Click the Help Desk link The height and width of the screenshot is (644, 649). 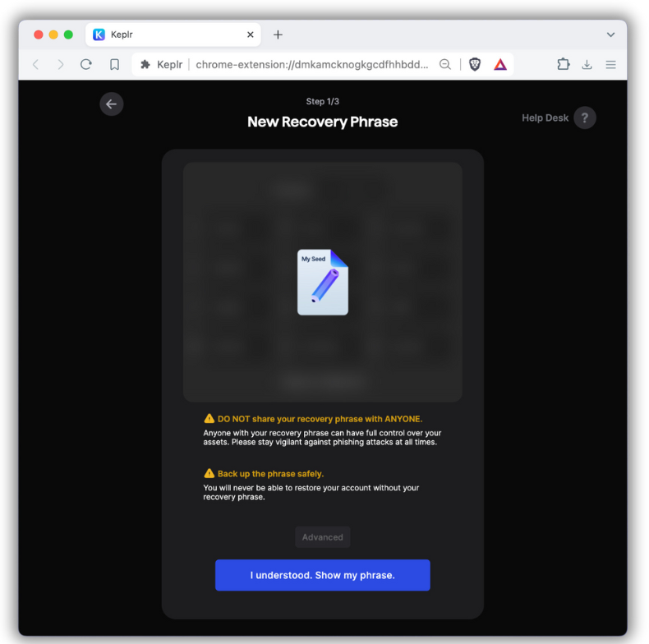(545, 117)
